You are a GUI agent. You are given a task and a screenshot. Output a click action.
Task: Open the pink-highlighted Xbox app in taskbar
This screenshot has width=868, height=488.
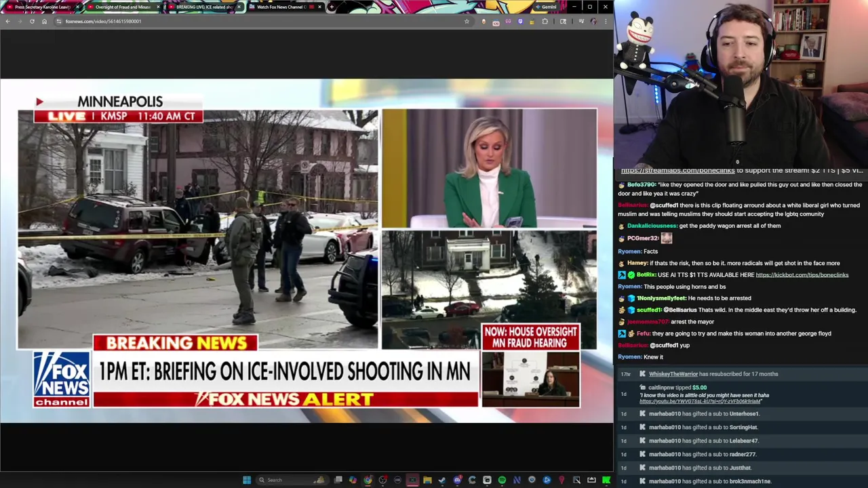click(x=412, y=480)
